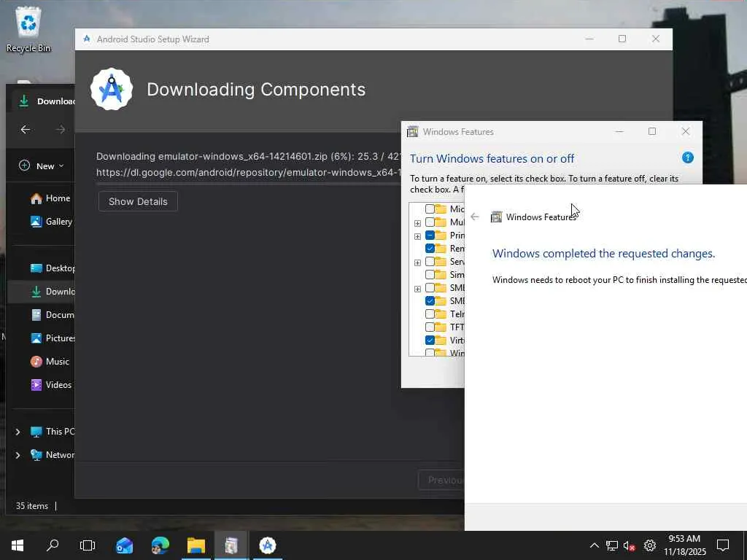Expand Network in File Explorer

18,455
